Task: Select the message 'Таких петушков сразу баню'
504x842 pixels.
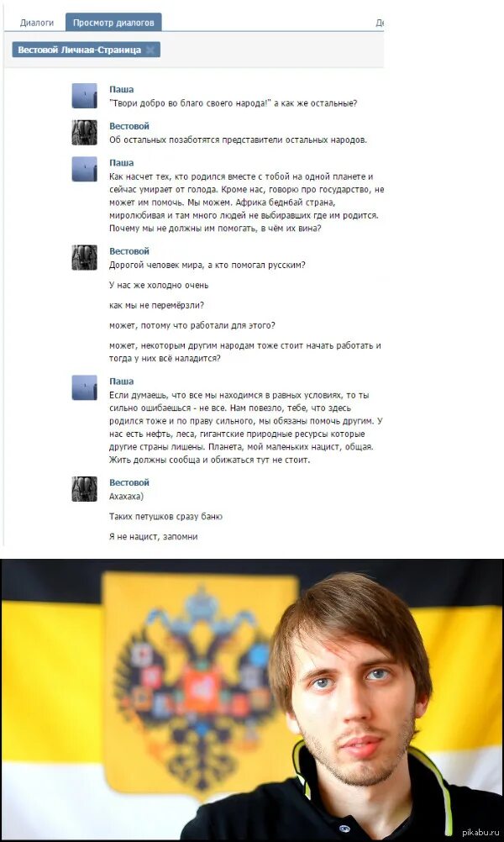Action: click(165, 517)
